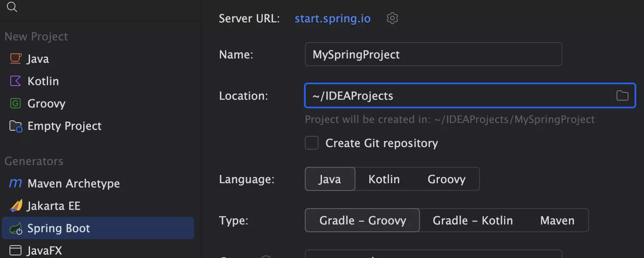The height and width of the screenshot is (258, 644).
Task: Open the start.spring.io server link
Action: point(332,18)
